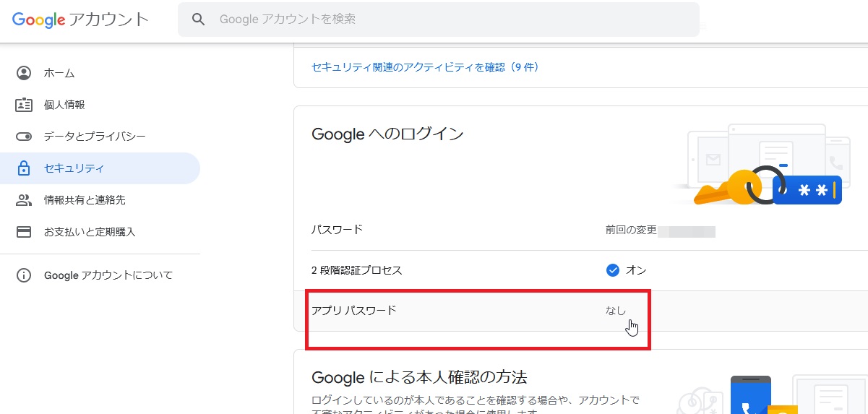Click the phone verification illustration
The width and height of the screenshot is (868, 414).
pyautogui.click(x=773, y=394)
